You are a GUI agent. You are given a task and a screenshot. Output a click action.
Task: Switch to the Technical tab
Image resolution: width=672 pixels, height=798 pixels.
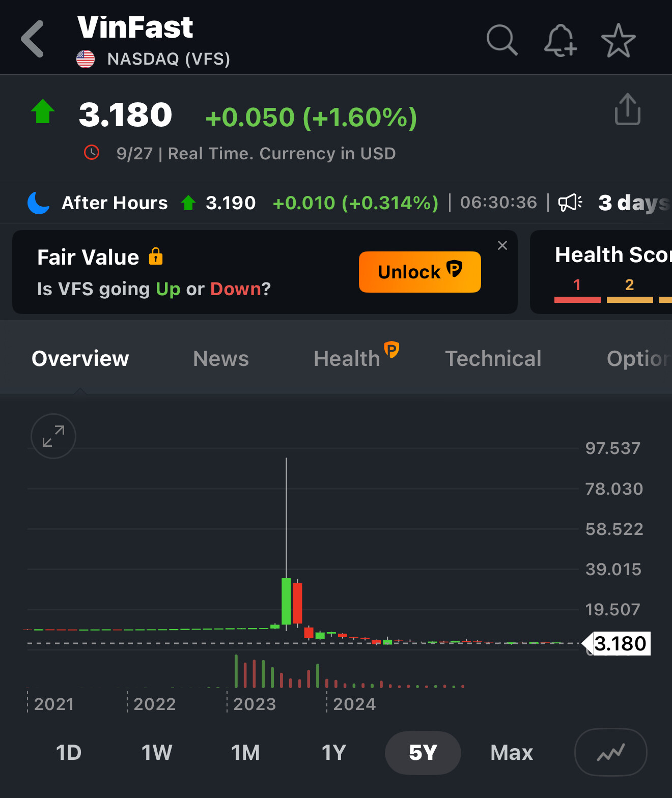[493, 358]
